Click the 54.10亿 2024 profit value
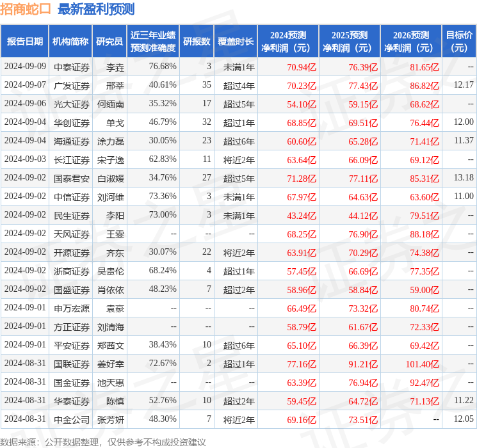 [x=302, y=104]
